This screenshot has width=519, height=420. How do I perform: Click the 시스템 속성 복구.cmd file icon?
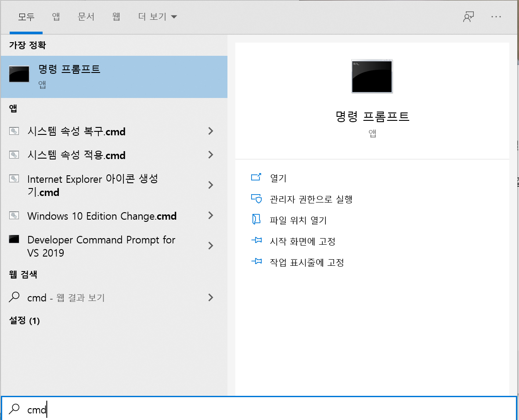[14, 131]
